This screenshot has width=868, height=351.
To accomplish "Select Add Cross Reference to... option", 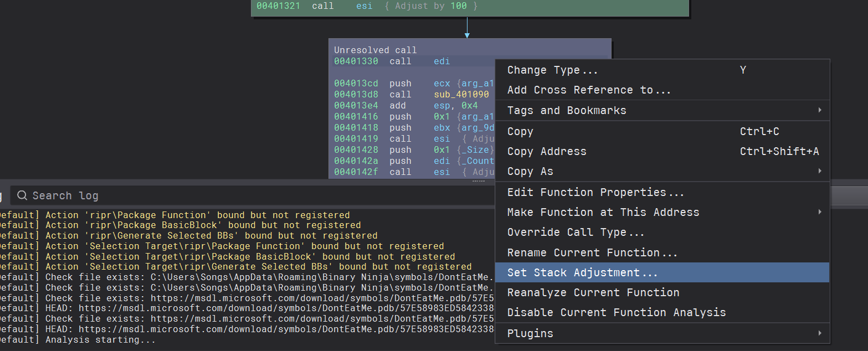I will point(589,90).
